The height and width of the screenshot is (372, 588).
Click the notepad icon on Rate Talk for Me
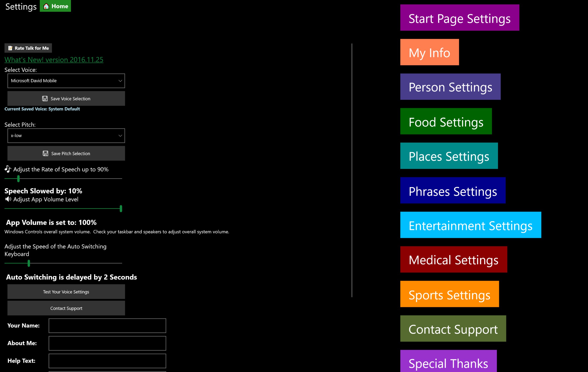[10, 48]
